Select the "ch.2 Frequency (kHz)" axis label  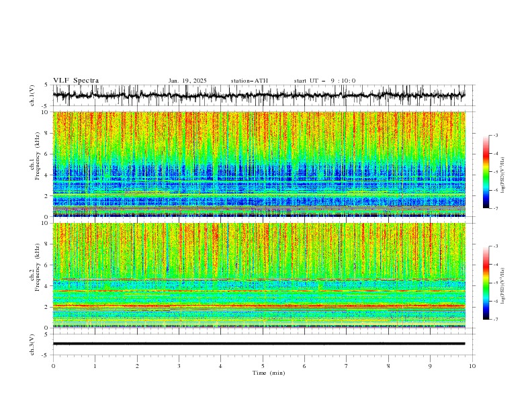(x=35, y=267)
